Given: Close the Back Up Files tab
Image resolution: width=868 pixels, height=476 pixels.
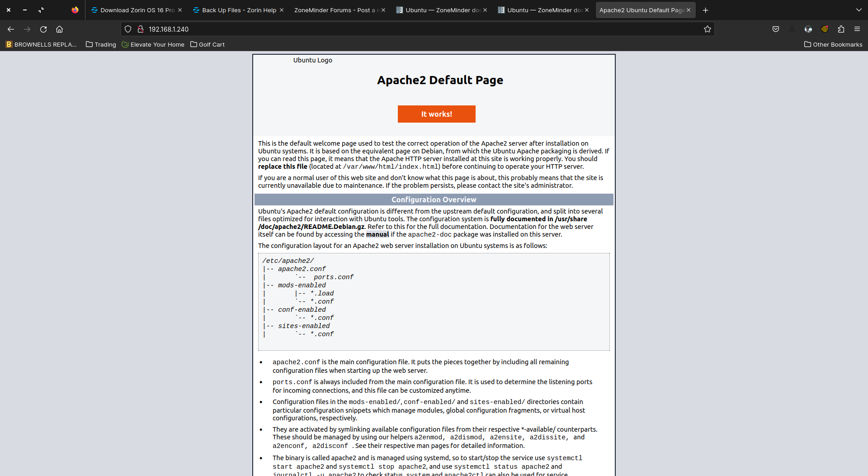Looking at the screenshot, I should 282,10.
